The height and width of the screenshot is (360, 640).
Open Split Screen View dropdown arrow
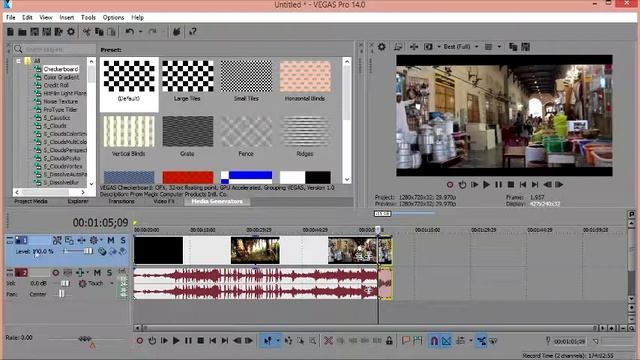tap(439, 47)
